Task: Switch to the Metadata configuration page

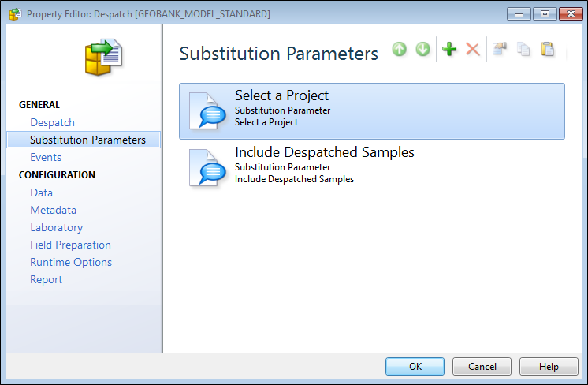Action: point(54,210)
